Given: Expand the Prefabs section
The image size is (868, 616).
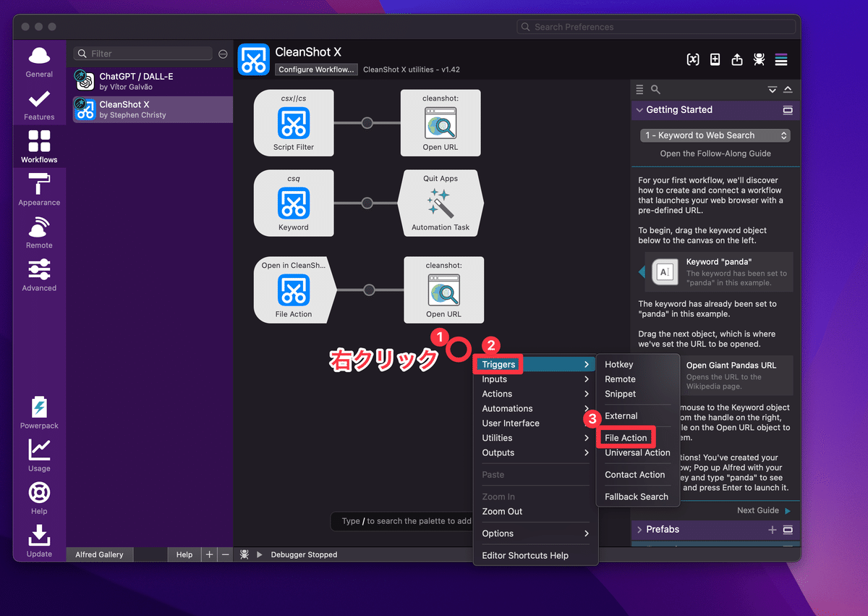Looking at the screenshot, I should tap(639, 530).
